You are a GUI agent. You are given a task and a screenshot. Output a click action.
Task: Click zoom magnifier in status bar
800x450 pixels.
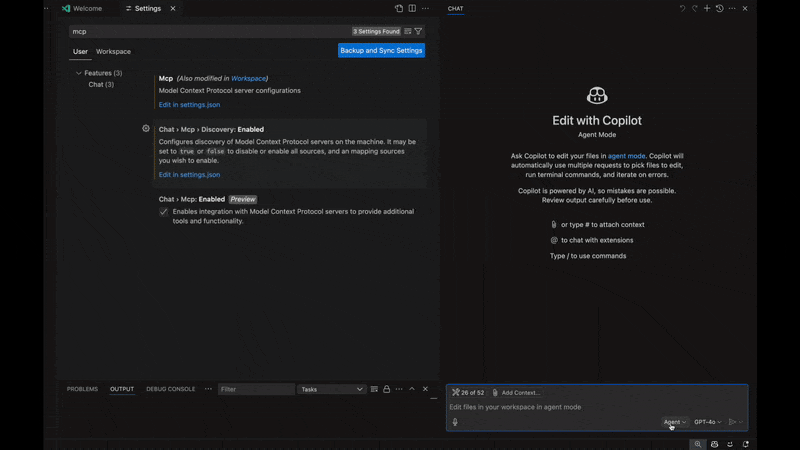697,444
